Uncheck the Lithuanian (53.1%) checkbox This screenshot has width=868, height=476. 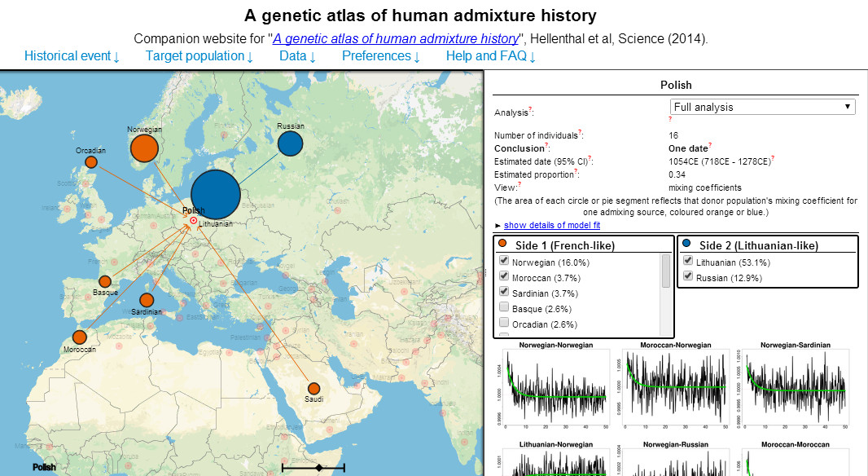688,260
